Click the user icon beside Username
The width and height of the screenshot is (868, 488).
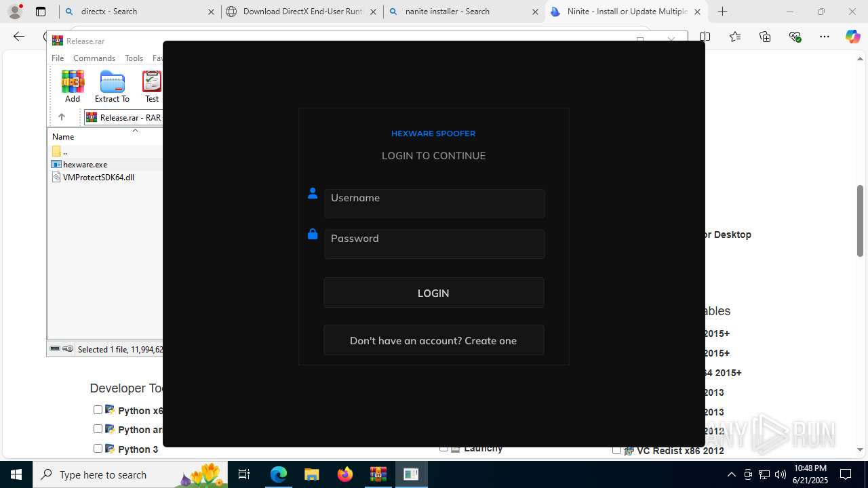(x=313, y=193)
